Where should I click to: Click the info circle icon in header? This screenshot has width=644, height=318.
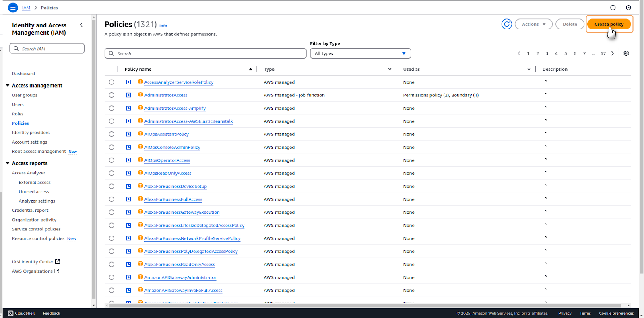click(613, 8)
